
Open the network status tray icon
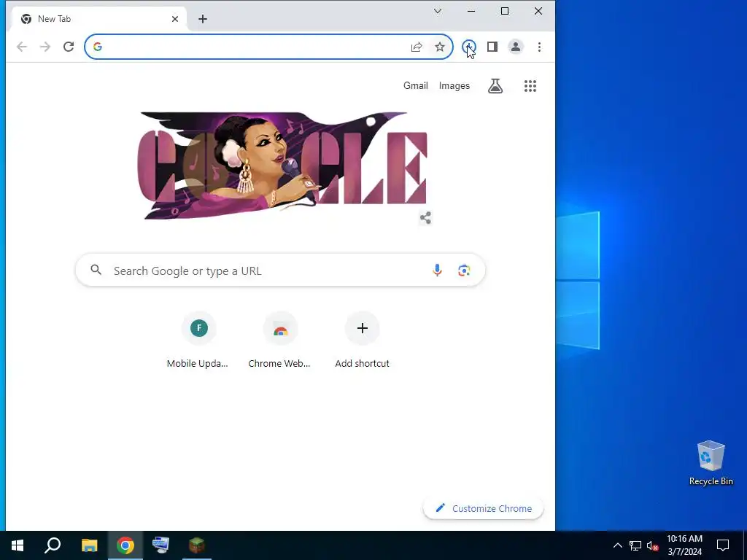tap(635, 545)
